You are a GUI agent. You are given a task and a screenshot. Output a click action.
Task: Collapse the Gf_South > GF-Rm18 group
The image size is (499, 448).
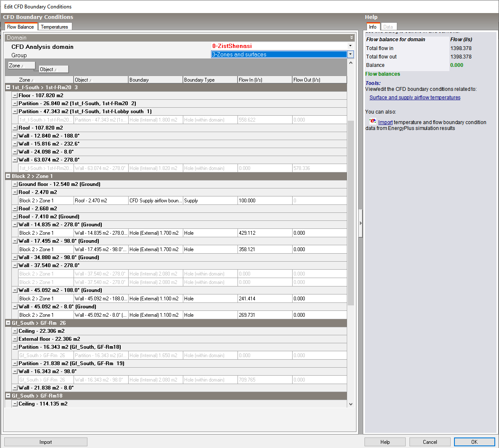point(8,396)
